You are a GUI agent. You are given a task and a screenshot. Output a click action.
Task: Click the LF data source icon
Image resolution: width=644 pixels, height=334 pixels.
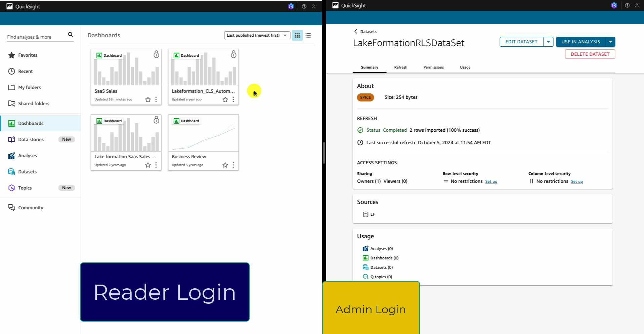point(366,214)
